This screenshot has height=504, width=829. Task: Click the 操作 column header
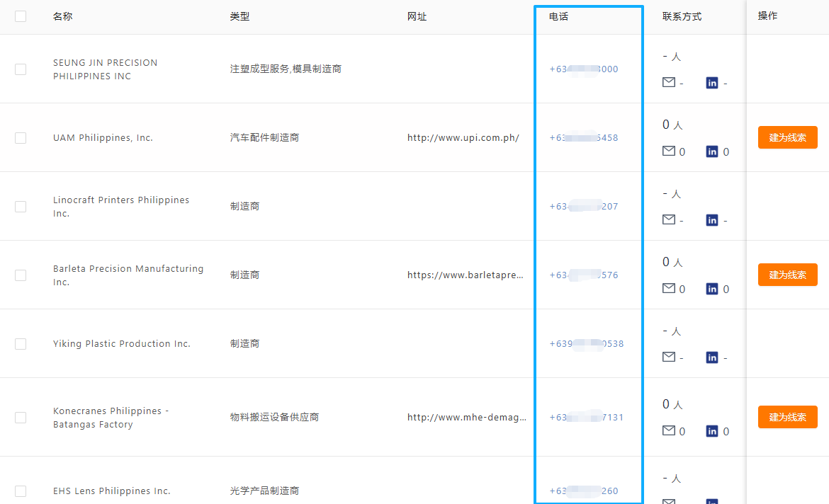pos(767,16)
